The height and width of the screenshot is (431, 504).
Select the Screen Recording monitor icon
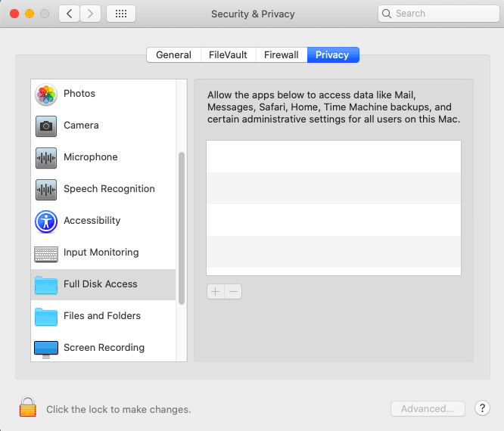tap(46, 349)
